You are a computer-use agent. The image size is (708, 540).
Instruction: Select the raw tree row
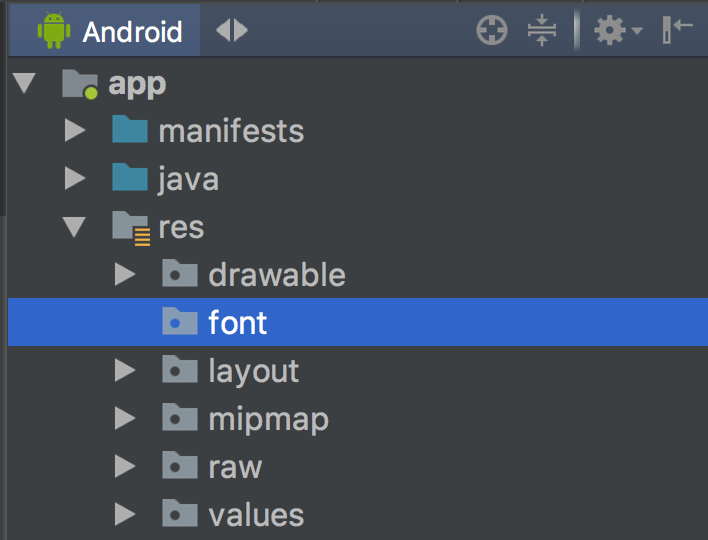[358, 466]
